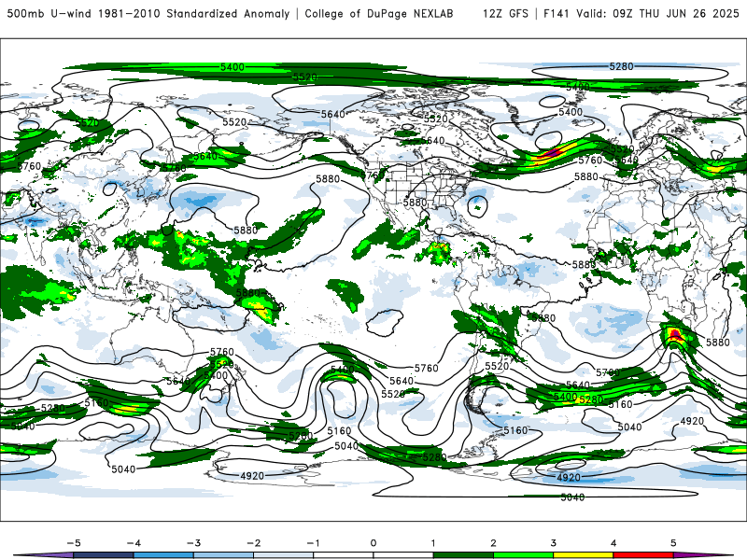Click the 'JUN 26 2025' valid date
This screenshot has width=747, height=560.
(702, 13)
